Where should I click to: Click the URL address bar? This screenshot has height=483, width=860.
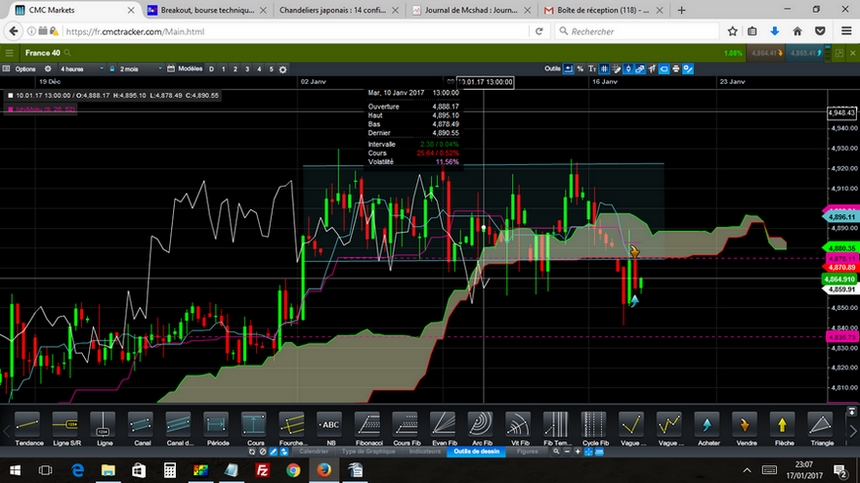click(296, 31)
